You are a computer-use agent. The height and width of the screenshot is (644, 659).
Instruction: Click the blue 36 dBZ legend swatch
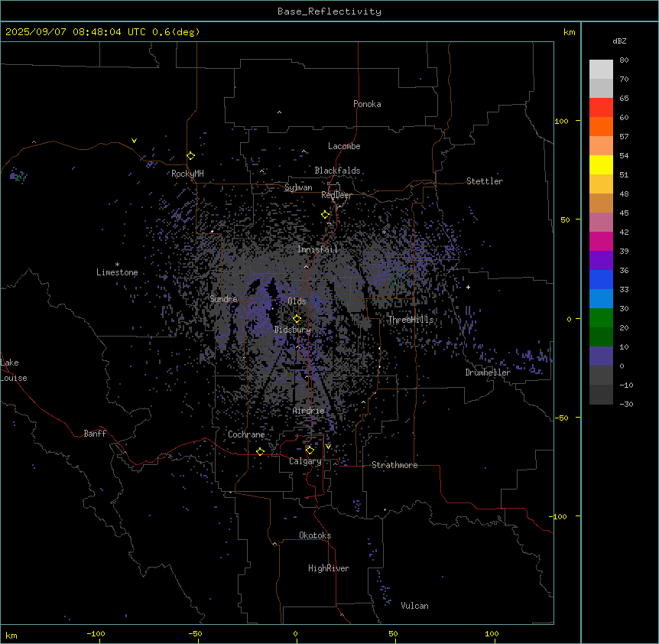pyautogui.click(x=601, y=279)
